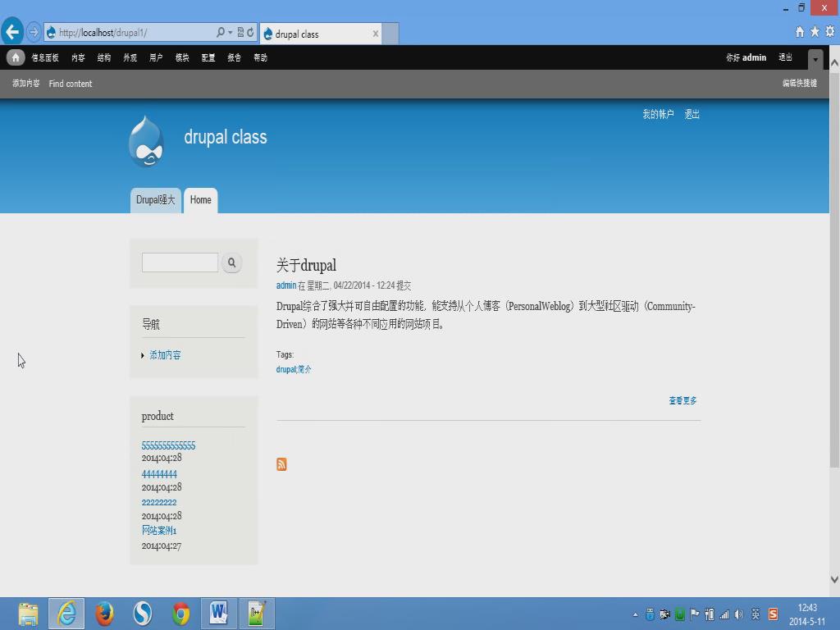Open IE tools gear icon

[x=830, y=32]
